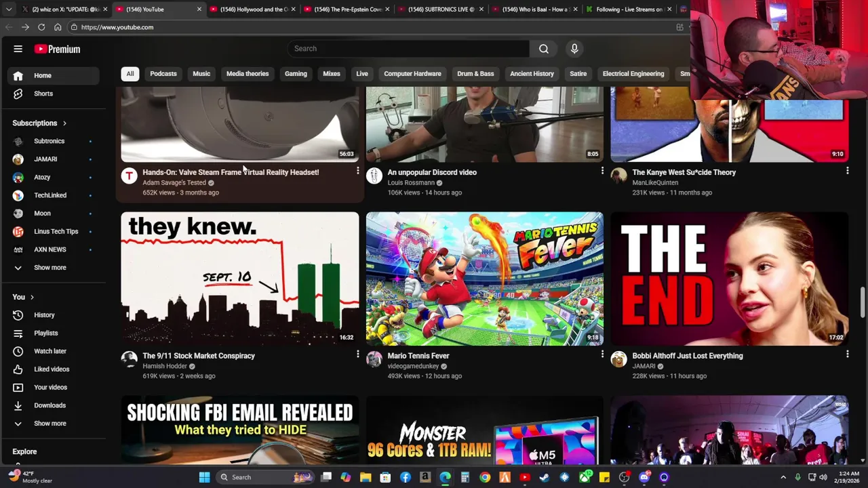
Task: Open Shorts in the sidebar
Action: tap(54, 94)
